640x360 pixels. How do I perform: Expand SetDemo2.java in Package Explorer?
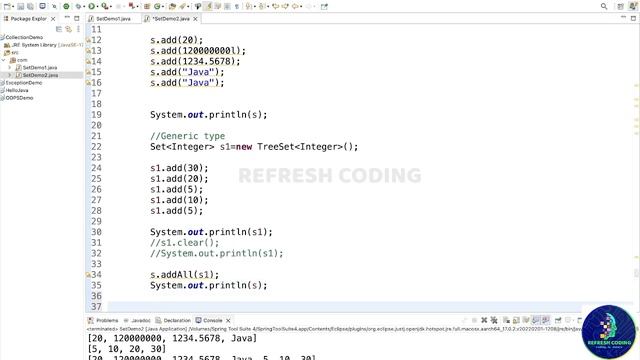click(x=10, y=75)
